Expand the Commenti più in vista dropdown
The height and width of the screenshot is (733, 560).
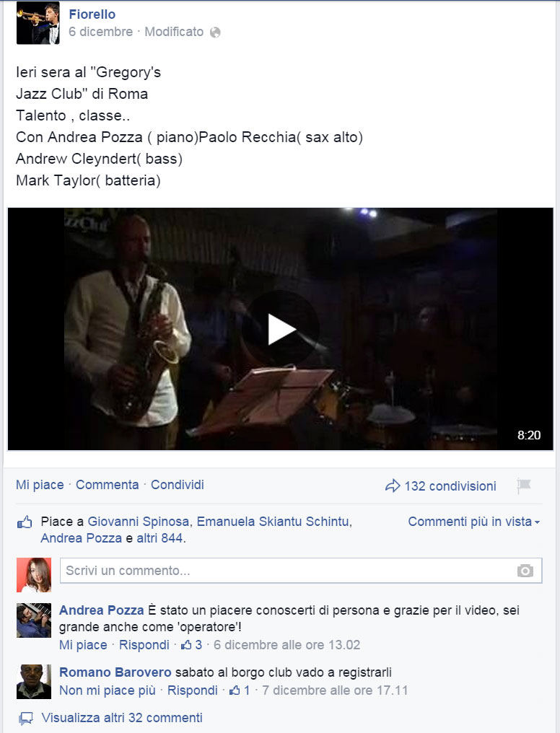point(474,522)
